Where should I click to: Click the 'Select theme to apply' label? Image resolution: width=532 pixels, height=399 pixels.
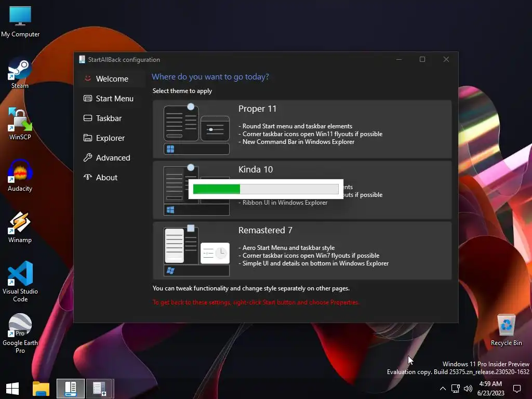coord(182,91)
